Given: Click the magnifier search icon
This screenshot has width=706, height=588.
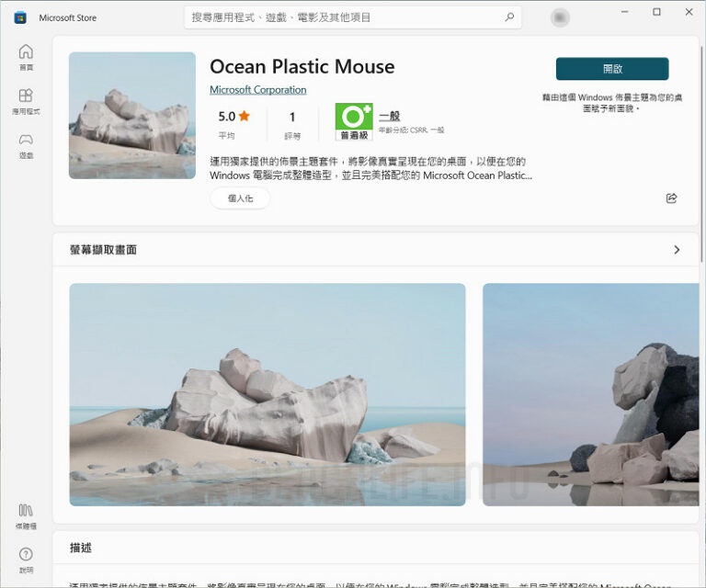Looking at the screenshot, I should (x=509, y=17).
